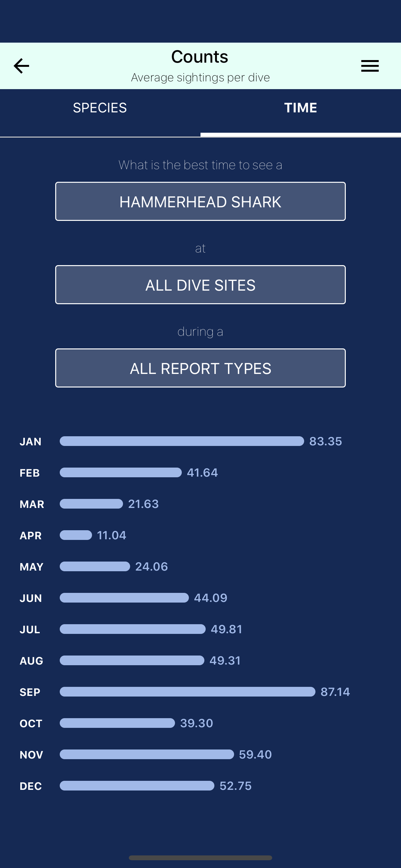Click 'What is the best time to see a' text

tap(200, 165)
